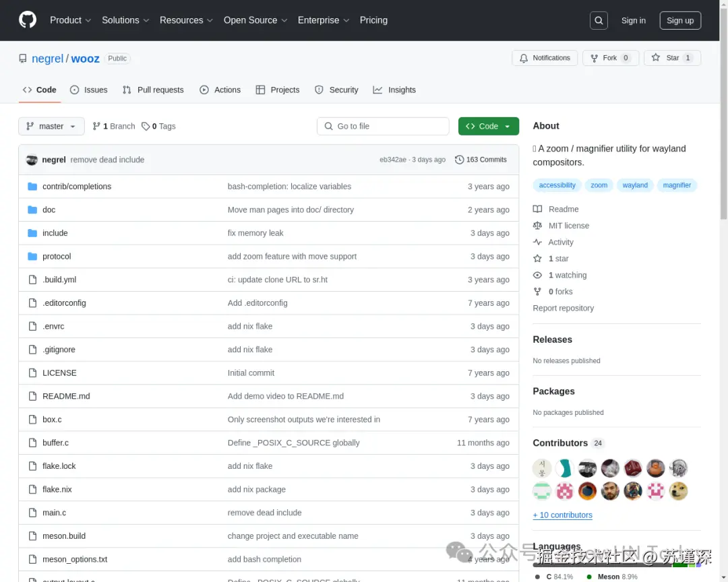The width and height of the screenshot is (728, 582).
Task: Click the protocol folder icon
Action: click(x=32, y=256)
